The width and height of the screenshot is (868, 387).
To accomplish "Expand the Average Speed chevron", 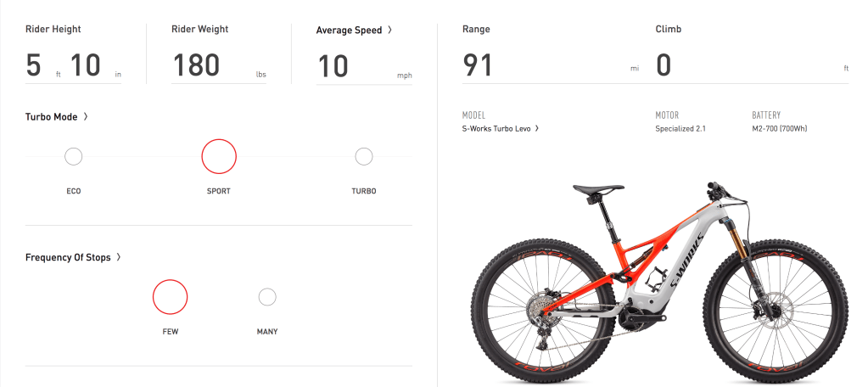I will pos(389,30).
